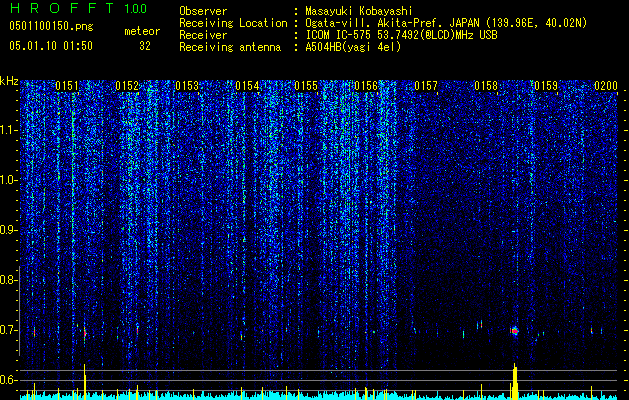Viewport: 629px width, 400px height.
Task: Click the meteor count value 32
Action: 145,46
